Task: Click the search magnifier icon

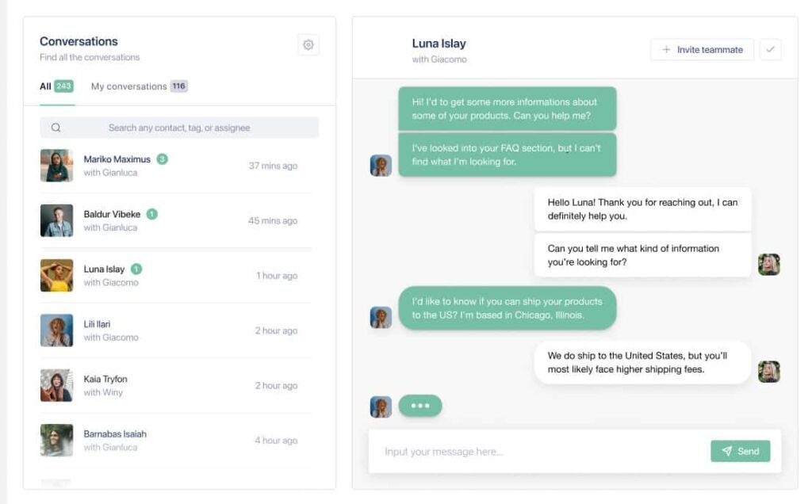Action: coord(56,128)
